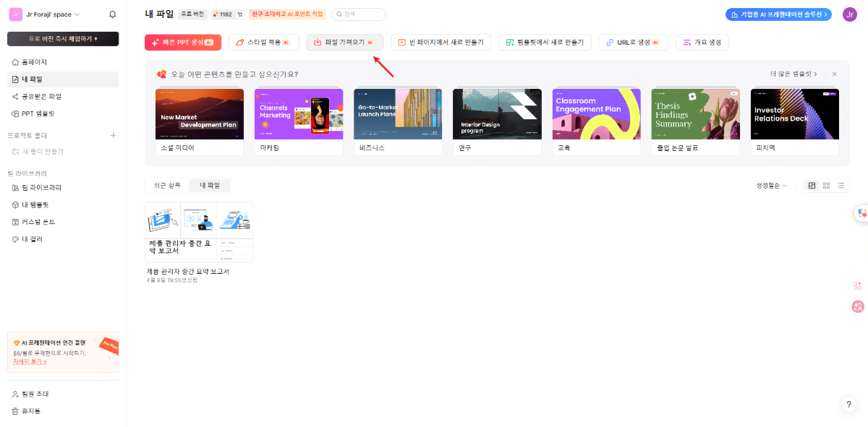Click the colorful floating assistant icon on right edge
The image size is (868, 427).
(x=861, y=213)
